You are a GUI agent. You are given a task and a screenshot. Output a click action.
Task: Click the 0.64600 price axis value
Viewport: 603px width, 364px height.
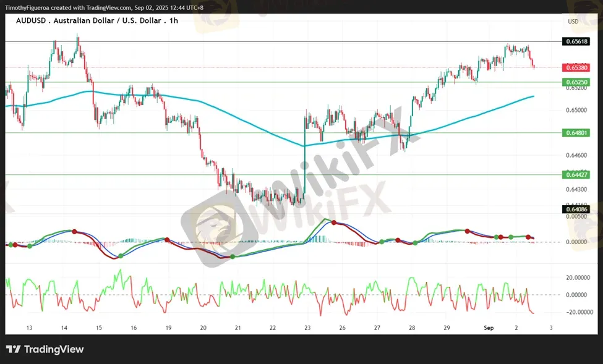click(x=576, y=155)
